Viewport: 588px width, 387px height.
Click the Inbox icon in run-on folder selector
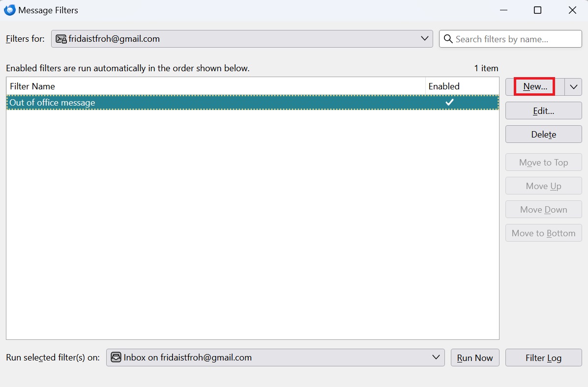[116, 358]
